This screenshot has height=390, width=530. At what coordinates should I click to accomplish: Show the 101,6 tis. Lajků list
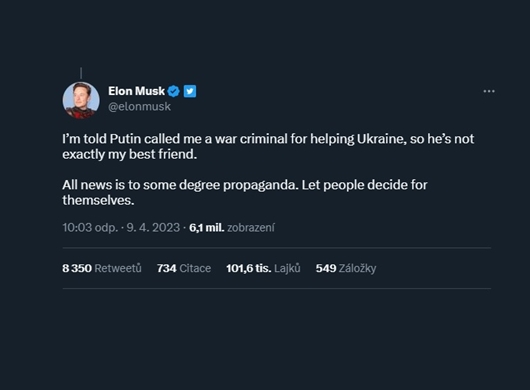tap(263, 268)
